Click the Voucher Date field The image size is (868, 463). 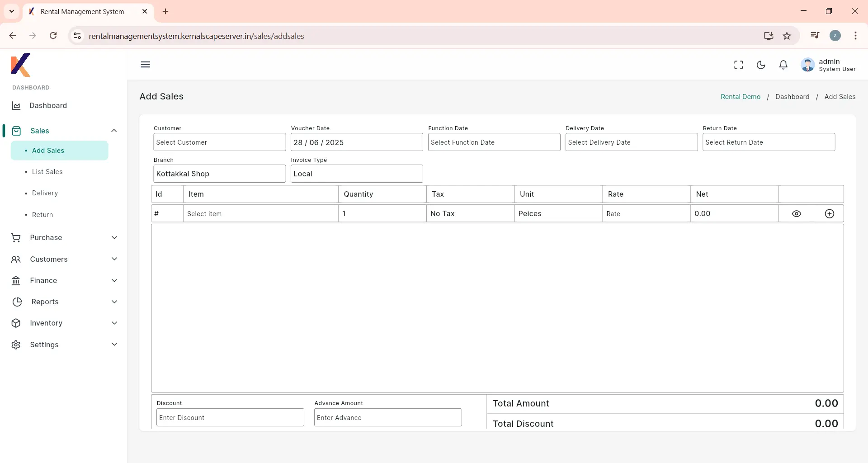[x=357, y=142]
